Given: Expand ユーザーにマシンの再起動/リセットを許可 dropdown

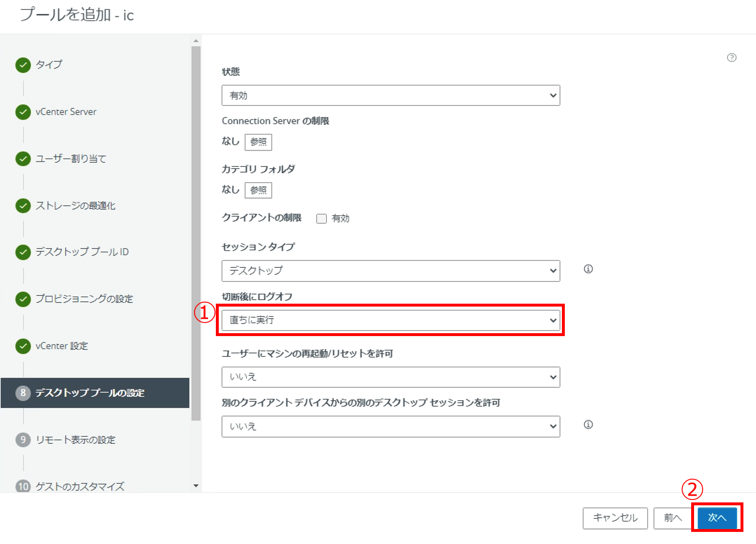Looking at the screenshot, I should [391, 377].
